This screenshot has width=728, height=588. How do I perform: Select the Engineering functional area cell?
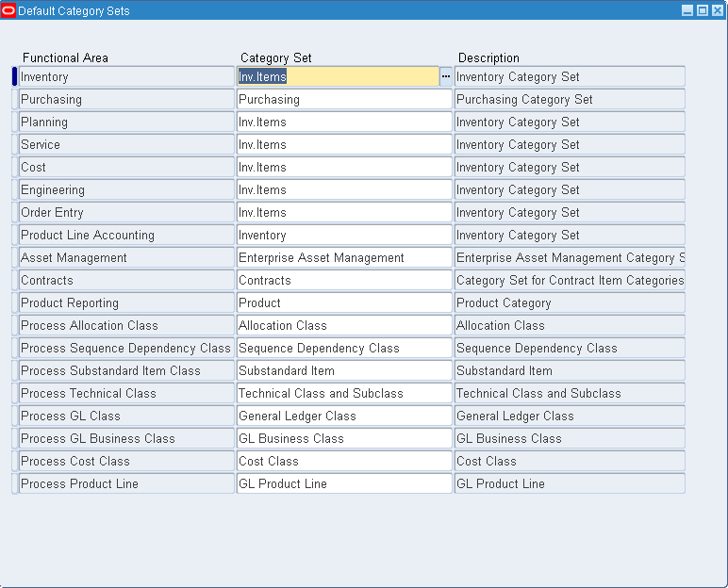pyautogui.click(x=126, y=189)
